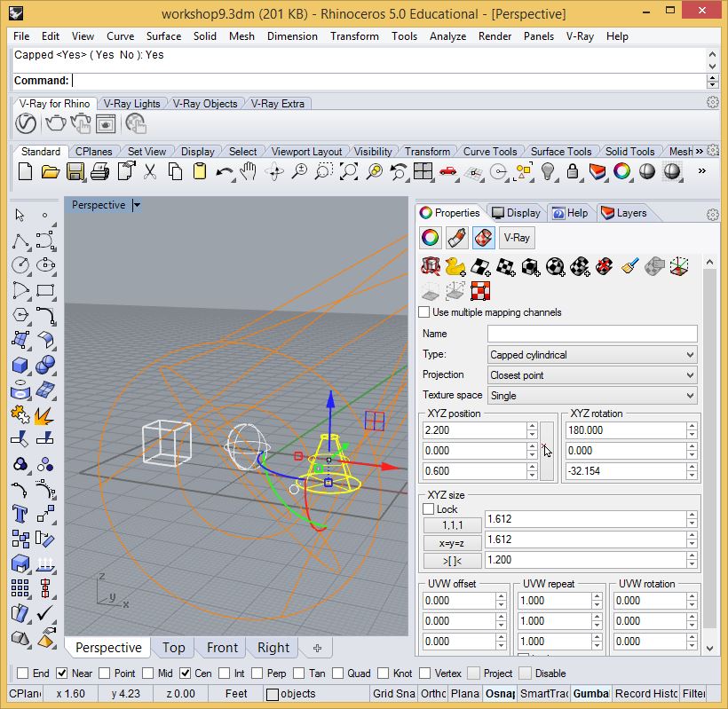This screenshot has width=728, height=709.
Task: Click the x=y=z size button
Action: pos(452,543)
